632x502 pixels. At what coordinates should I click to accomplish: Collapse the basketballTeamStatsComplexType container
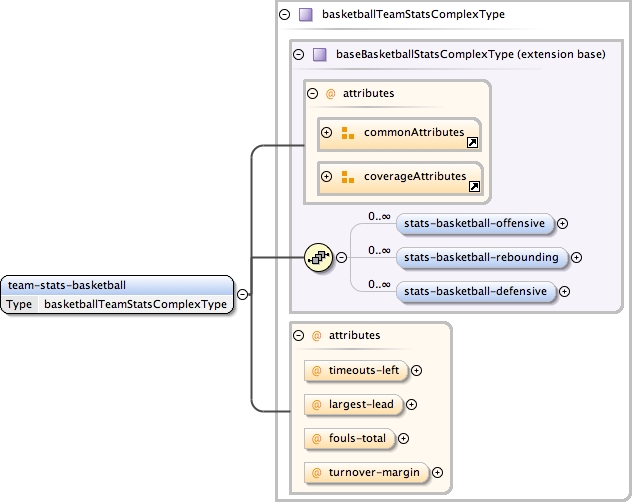[286, 15]
